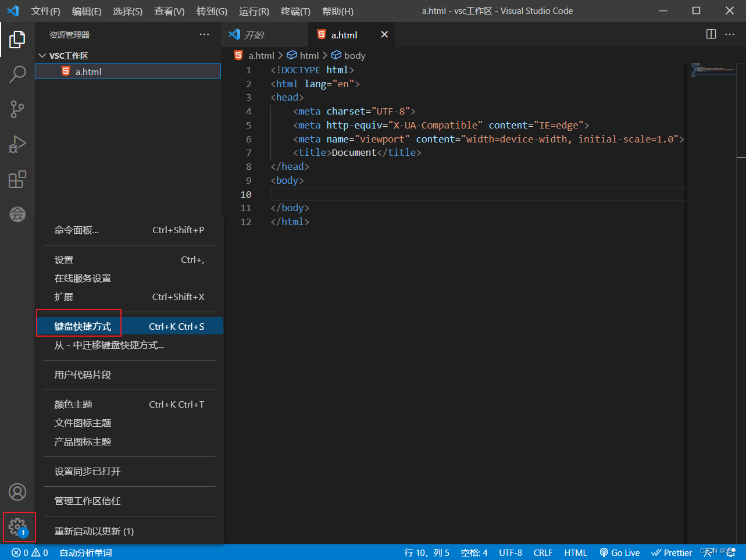This screenshot has width=746, height=560.
Task: Close the a.html editor tab
Action: click(x=384, y=35)
